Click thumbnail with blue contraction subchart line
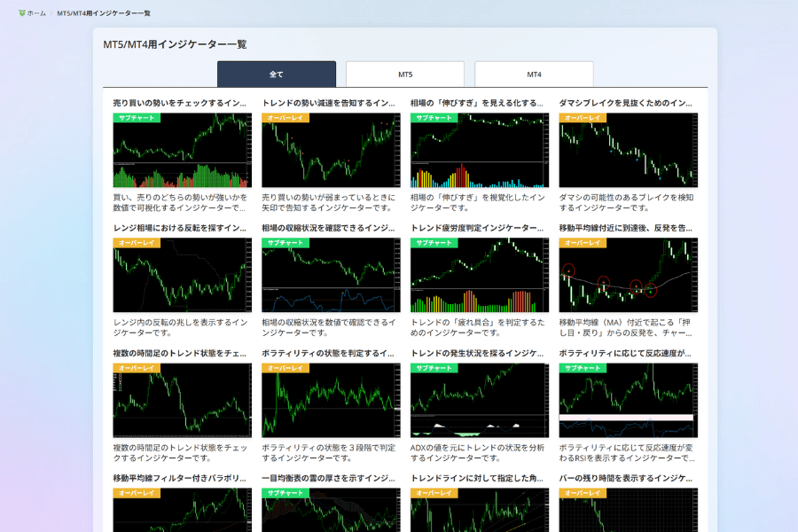The height and width of the screenshot is (532, 798). [331, 275]
